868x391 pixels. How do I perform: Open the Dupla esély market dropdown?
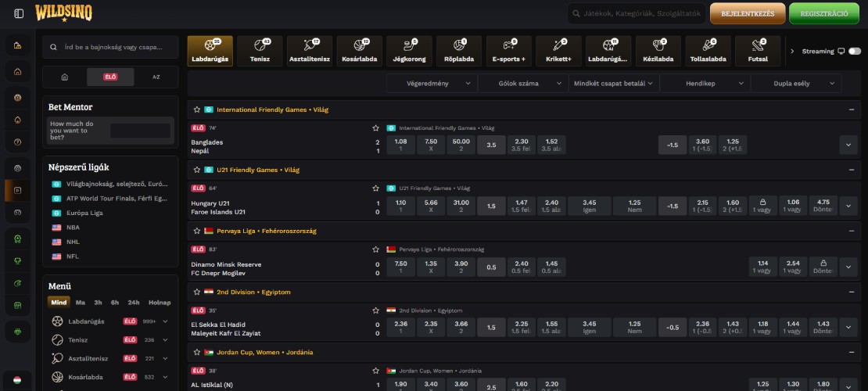[x=796, y=84]
